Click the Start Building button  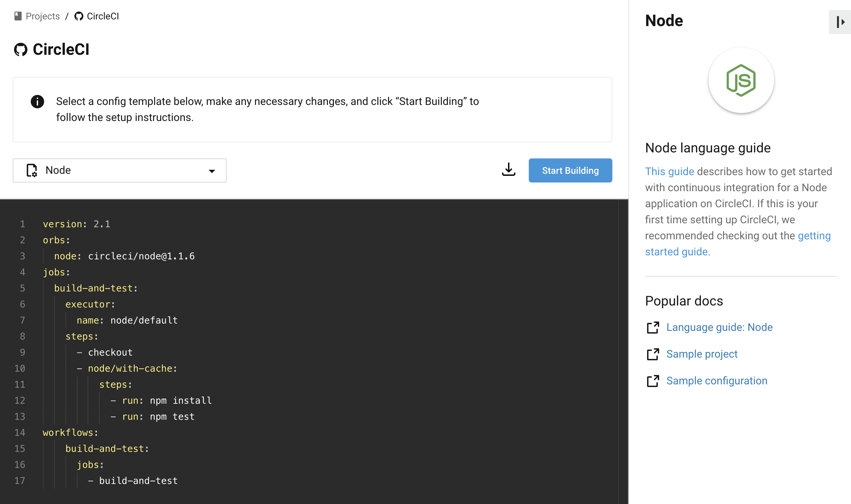pos(570,170)
